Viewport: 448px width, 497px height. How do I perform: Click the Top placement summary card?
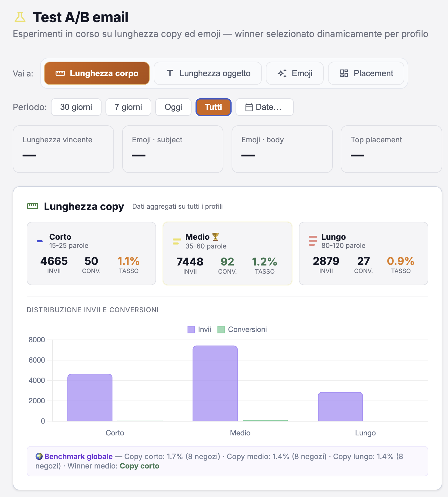[391, 149]
